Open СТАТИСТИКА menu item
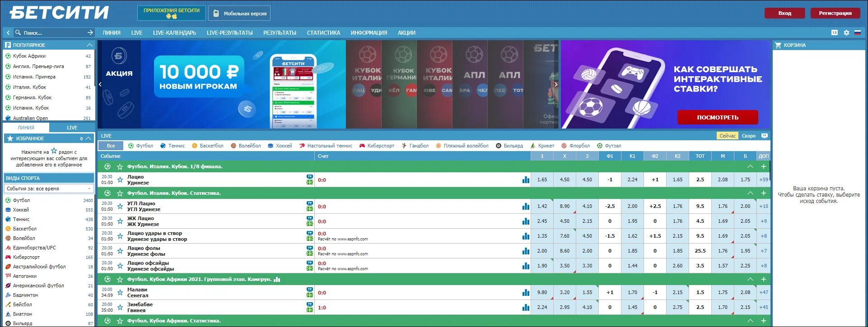Viewport: 868px width, 327px height. tap(323, 32)
